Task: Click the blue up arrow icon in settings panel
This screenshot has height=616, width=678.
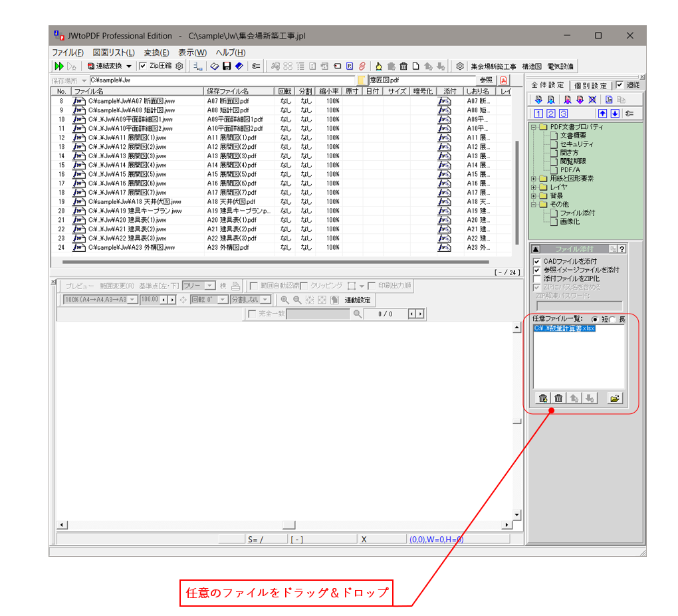Action: (603, 113)
